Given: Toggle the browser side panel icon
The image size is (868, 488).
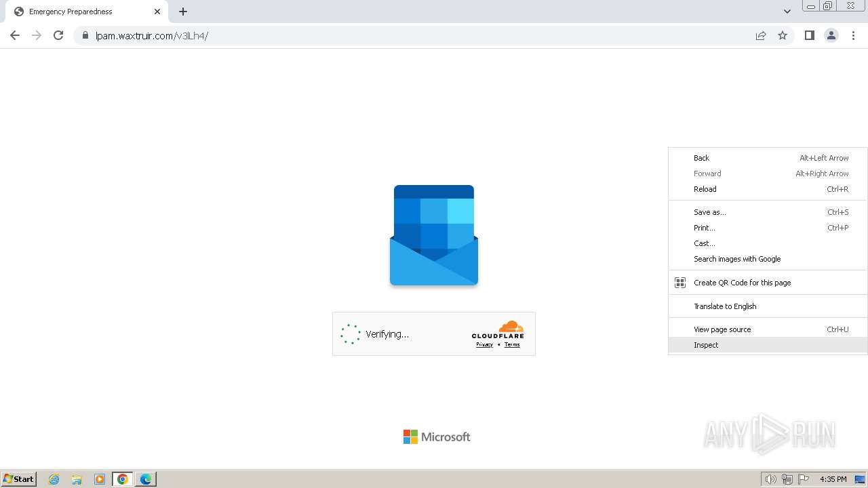Looking at the screenshot, I should (810, 35).
